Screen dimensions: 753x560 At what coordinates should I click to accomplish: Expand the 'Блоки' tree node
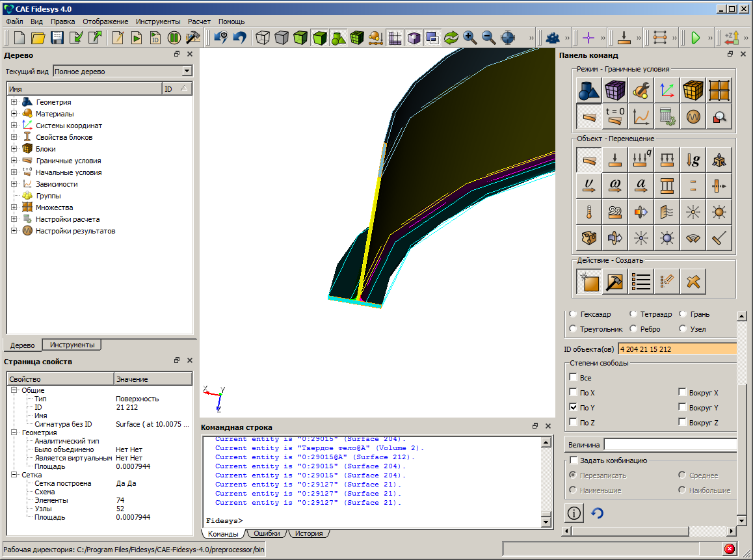(x=14, y=148)
